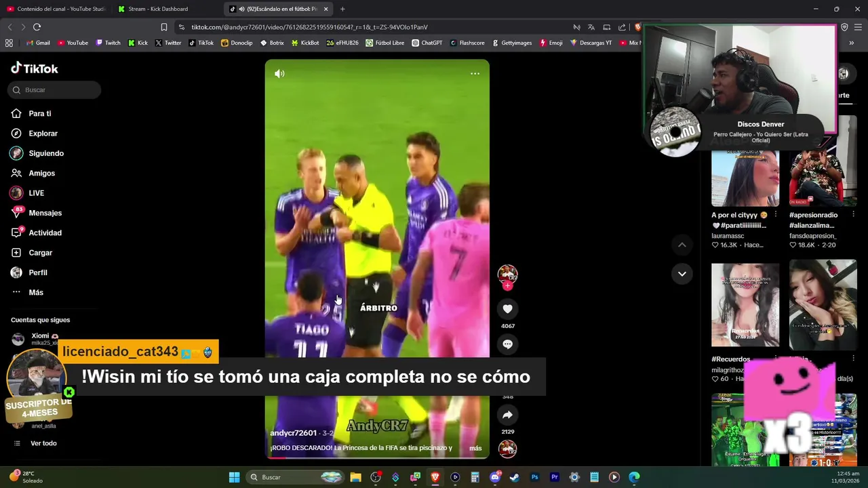The width and height of the screenshot is (868, 488).
Task: Click 'Ver todo' under followed accounts
Action: point(43,443)
